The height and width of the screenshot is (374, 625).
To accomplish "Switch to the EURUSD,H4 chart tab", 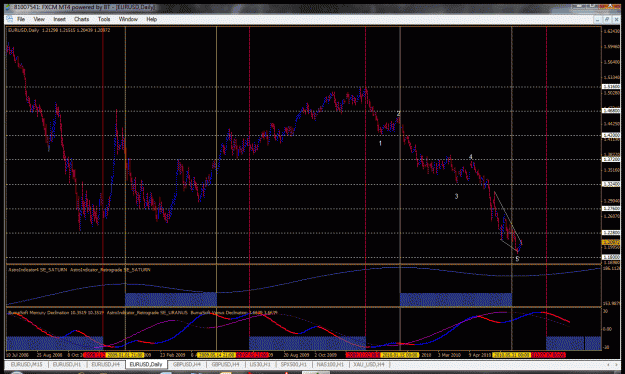I will coord(105,364).
